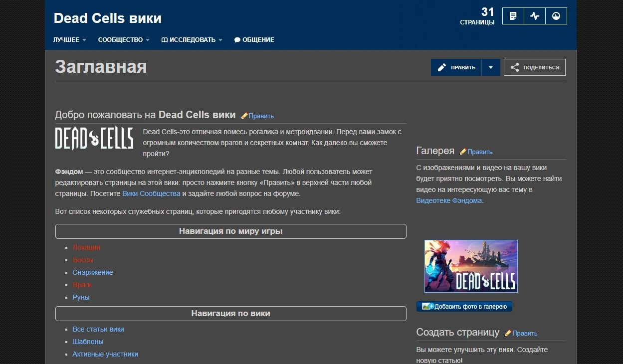This screenshot has width=623, height=364.
Task: Open the Dead Cells gallery artwork thumbnail
Action: tap(471, 266)
